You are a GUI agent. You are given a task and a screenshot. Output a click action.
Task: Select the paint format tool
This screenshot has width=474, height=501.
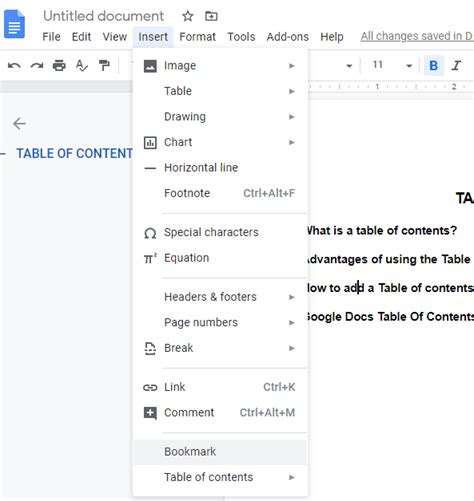(104, 66)
